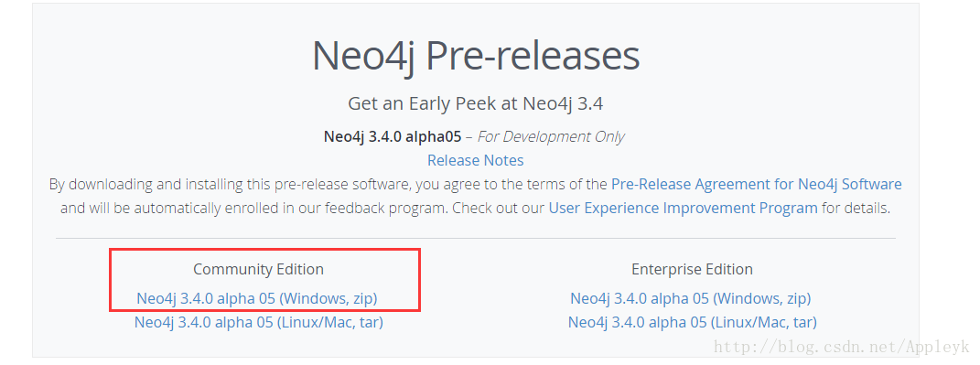Click the blog.csdn.net watermark text
This screenshot has height=365, width=980.
841,346
